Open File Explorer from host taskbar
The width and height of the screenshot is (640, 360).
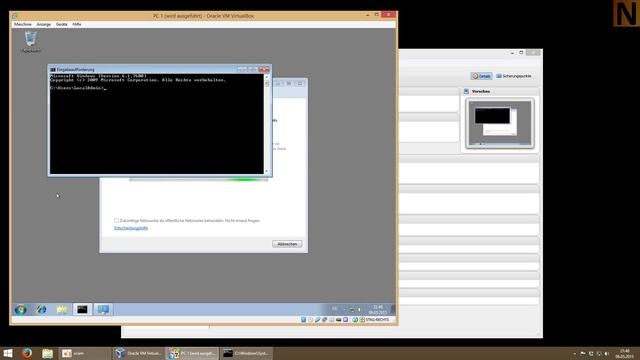point(47,353)
